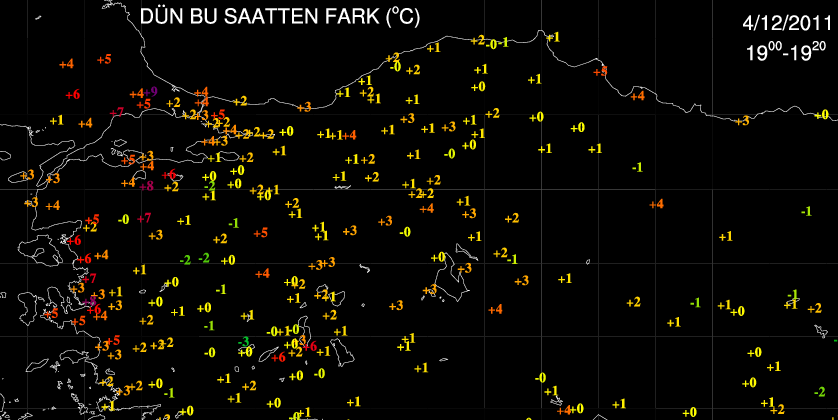Select the orange +4 left of far-right green -1
This screenshot has height=420, width=838.
656,205
